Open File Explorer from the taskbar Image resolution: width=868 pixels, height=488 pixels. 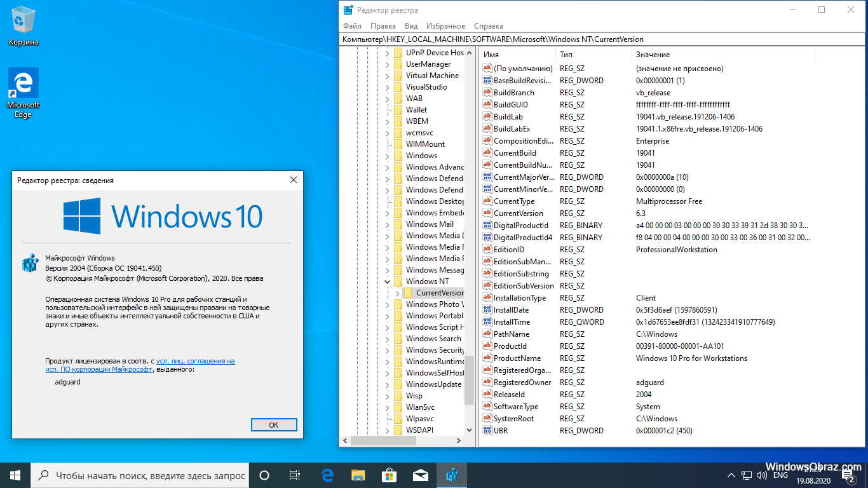tap(358, 475)
